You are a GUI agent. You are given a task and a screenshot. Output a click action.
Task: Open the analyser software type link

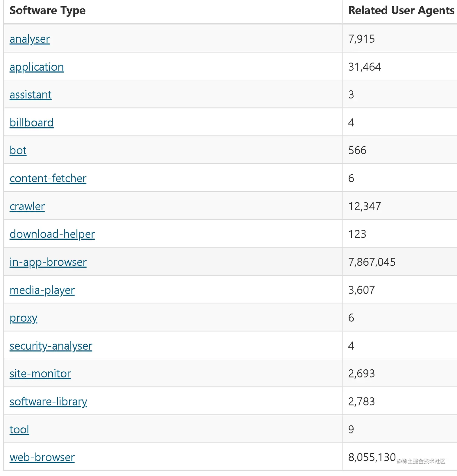(x=30, y=39)
